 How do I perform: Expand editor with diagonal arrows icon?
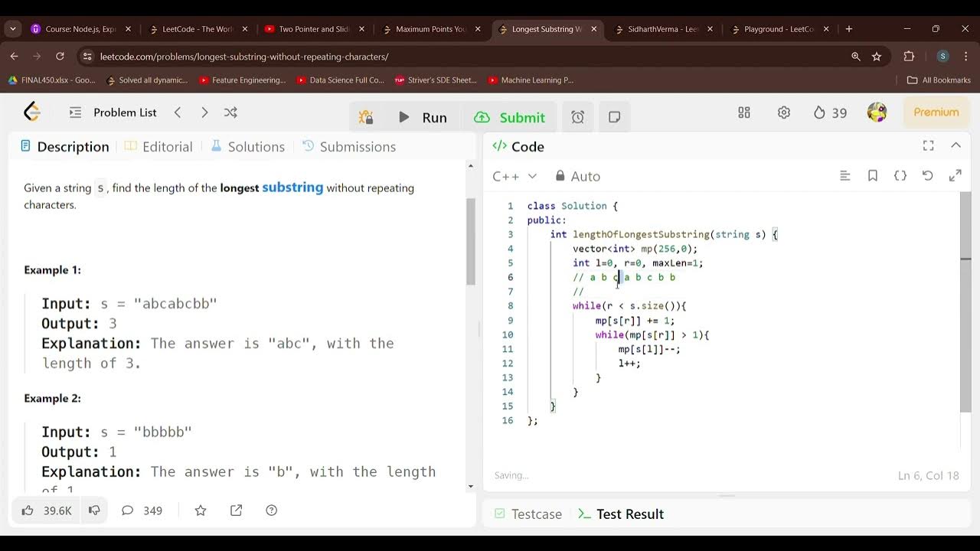[955, 176]
